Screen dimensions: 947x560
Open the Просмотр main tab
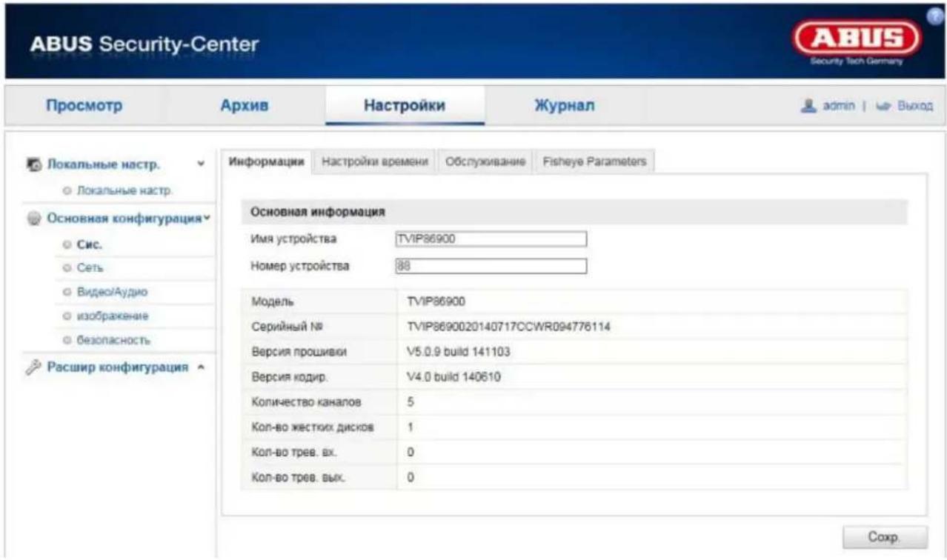pos(84,106)
